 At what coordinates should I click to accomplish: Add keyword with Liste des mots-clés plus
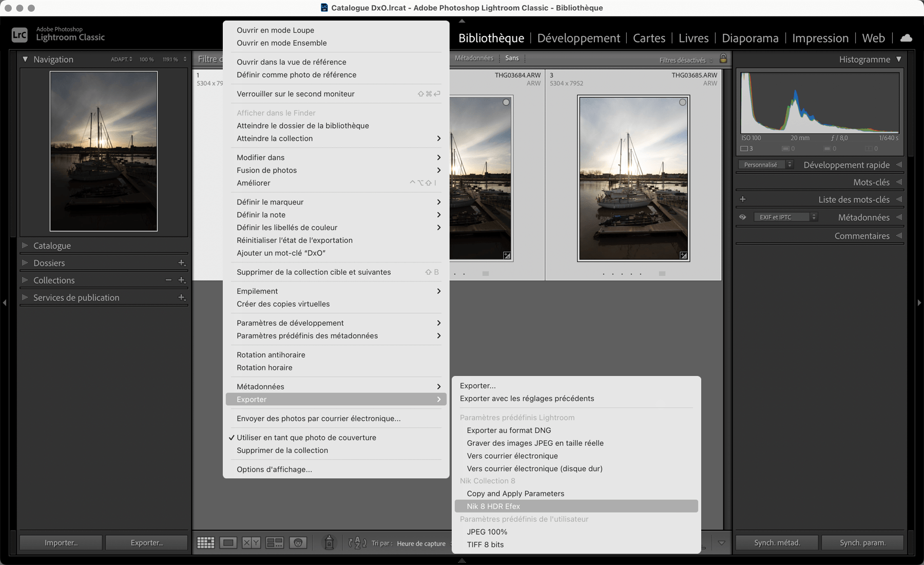[742, 199]
